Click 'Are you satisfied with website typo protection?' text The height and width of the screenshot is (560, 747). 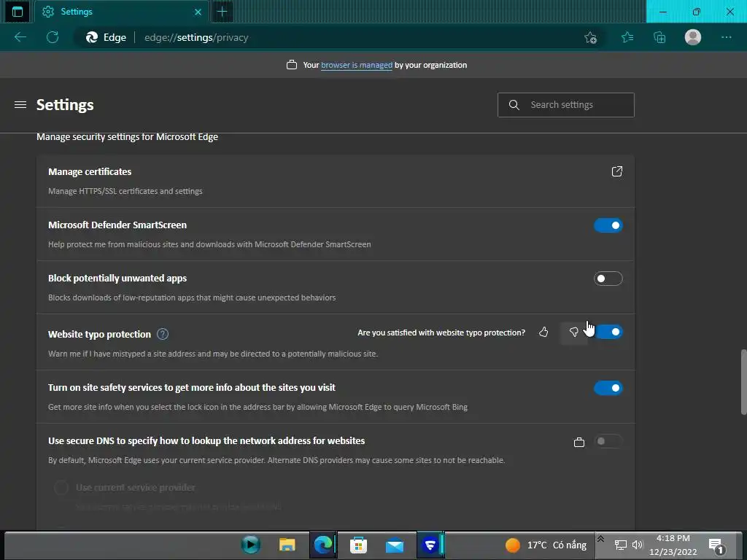[441, 332]
